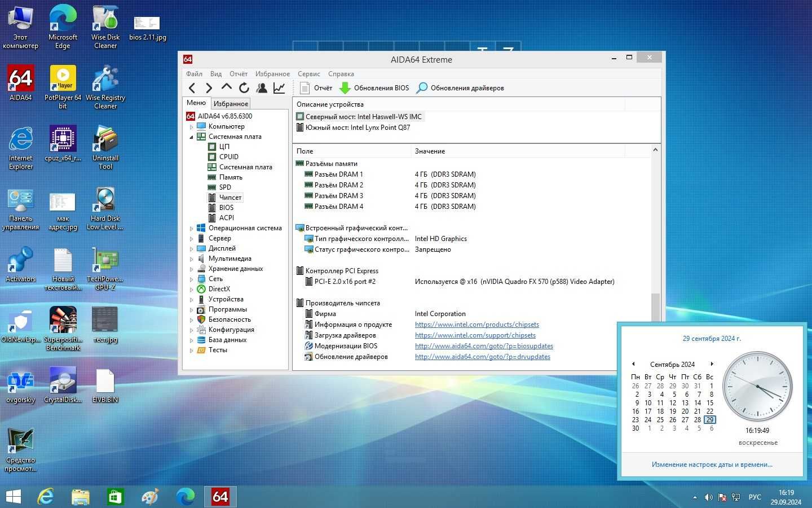
Task: Refresh the page with the circular arrow icon
Action: 244,87
